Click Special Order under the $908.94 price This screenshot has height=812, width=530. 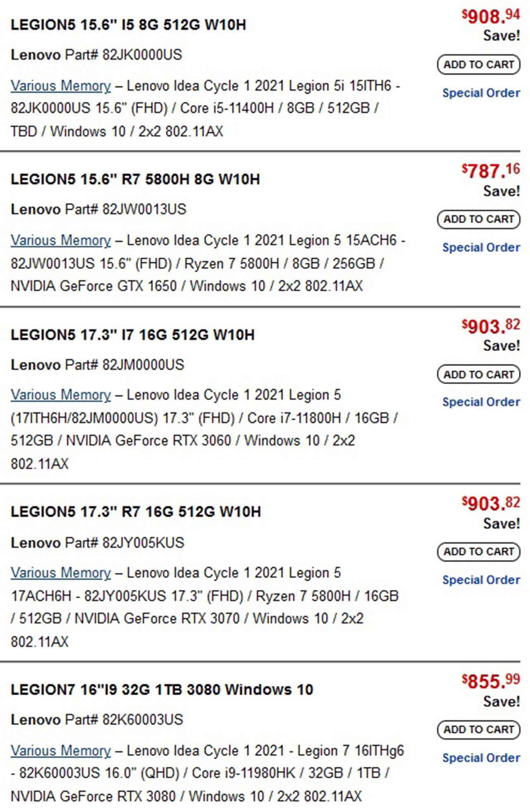click(x=481, y=93)
